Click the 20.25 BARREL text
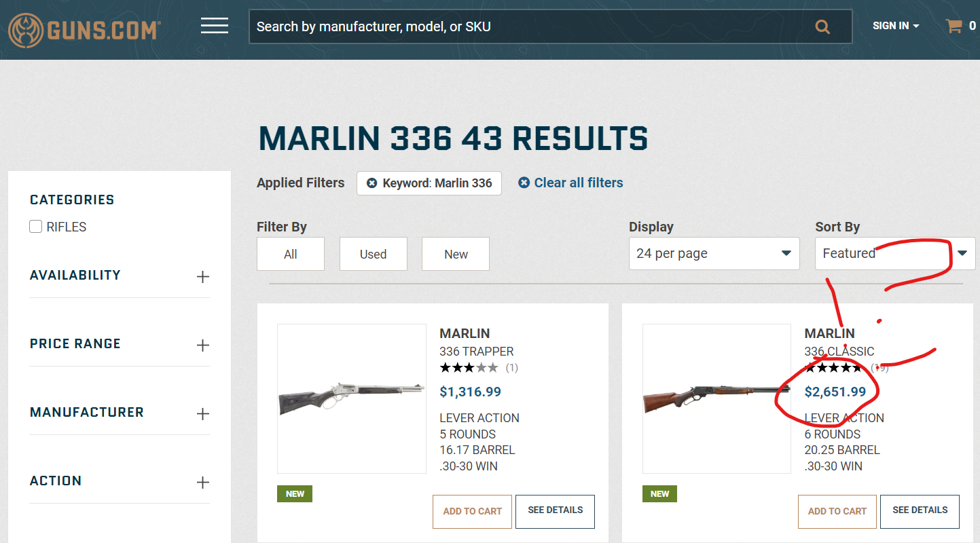This screenshot has height=543, width=980. tap(842, 450)
